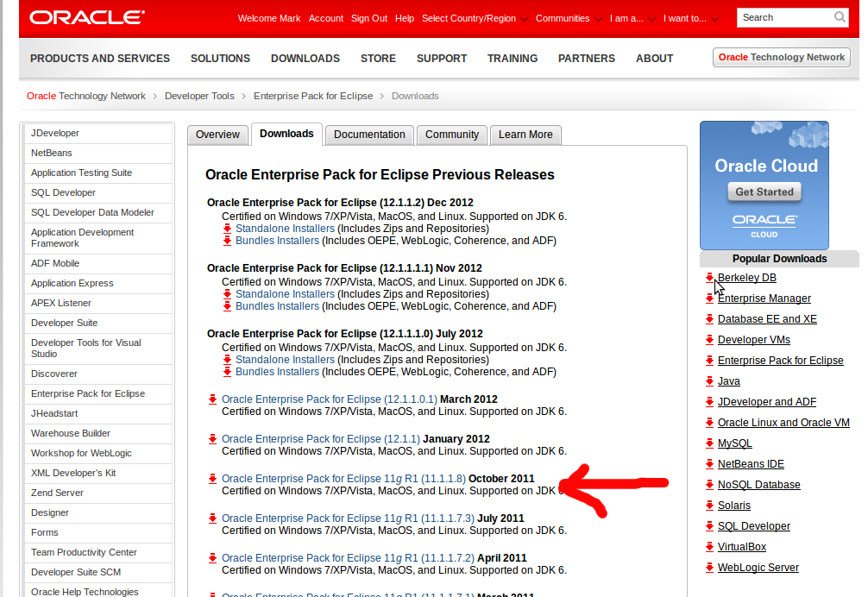Open SQL Developer in left sidebar
Viewport: 868px width, 597px height.
click(x=63, y=192)
